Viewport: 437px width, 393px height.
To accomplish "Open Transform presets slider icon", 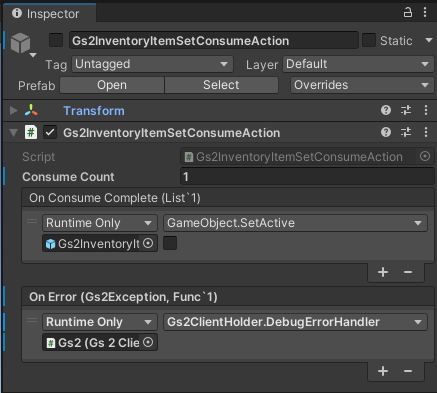I will [406, 110].
